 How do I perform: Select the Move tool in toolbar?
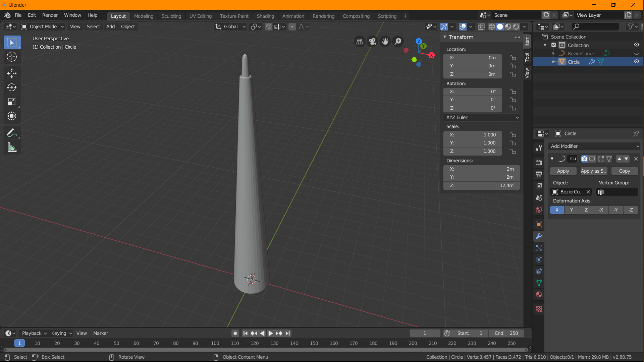click(x=12, y=73)
